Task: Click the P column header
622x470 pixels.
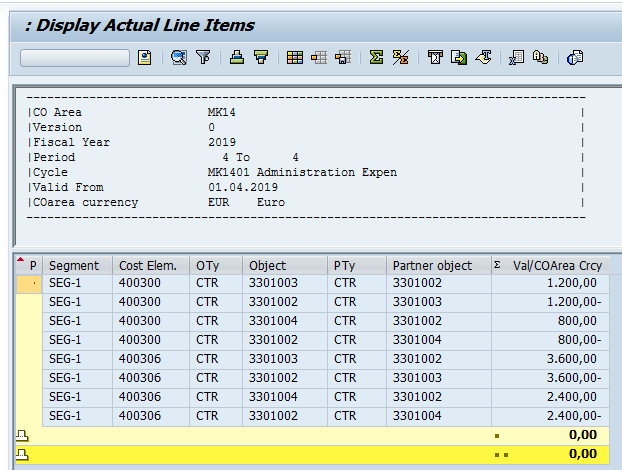Action: 29,265
